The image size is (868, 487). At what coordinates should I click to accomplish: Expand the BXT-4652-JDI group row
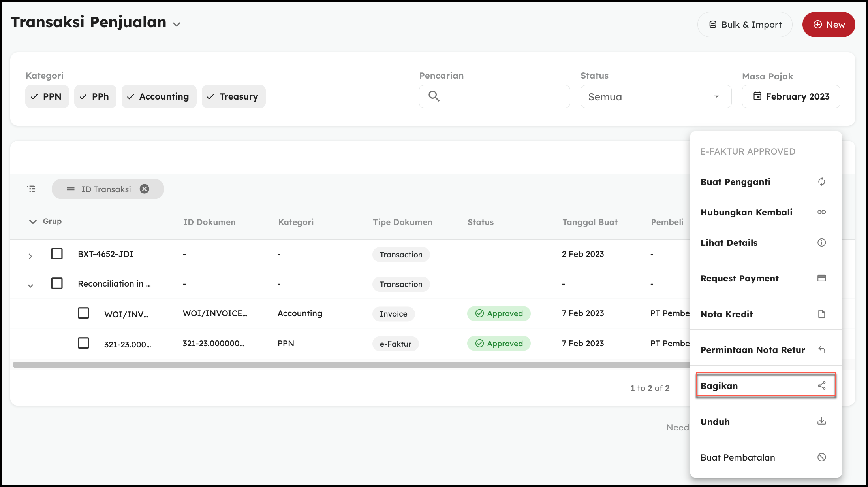30,256
